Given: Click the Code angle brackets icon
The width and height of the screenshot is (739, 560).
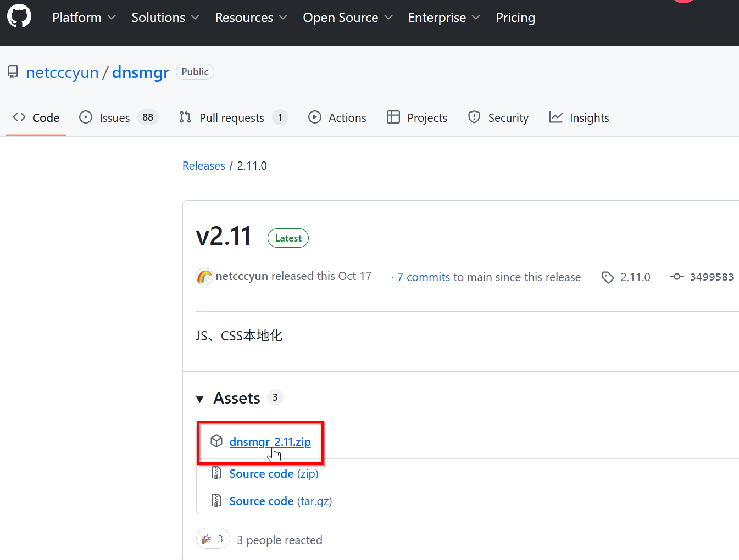Looking at the screenshot, I should (19, 117).
